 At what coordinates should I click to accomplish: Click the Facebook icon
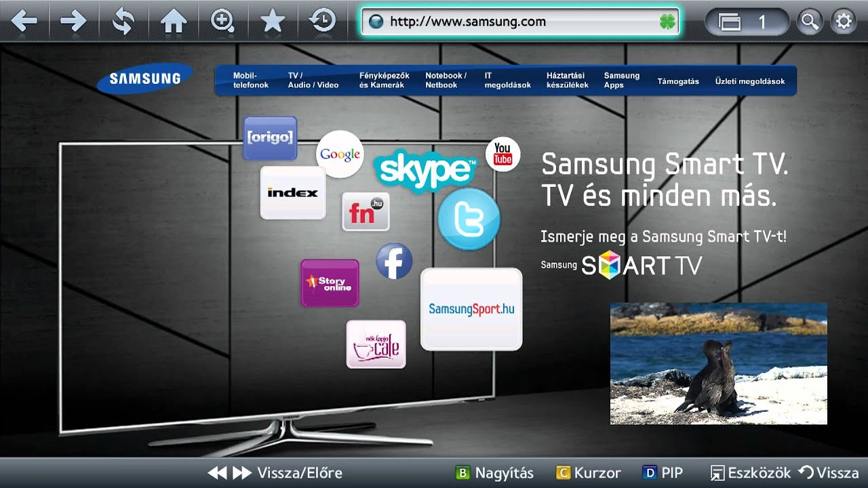point(394,261)
